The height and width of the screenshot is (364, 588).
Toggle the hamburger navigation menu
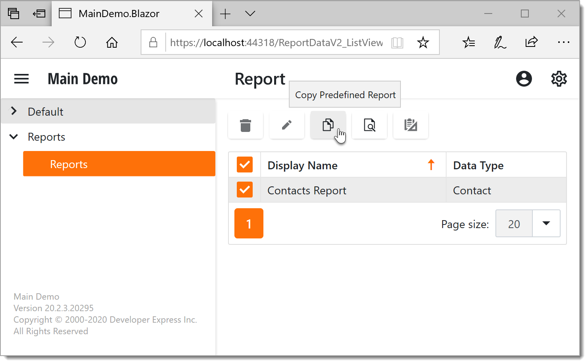click(x=21, y=79)
